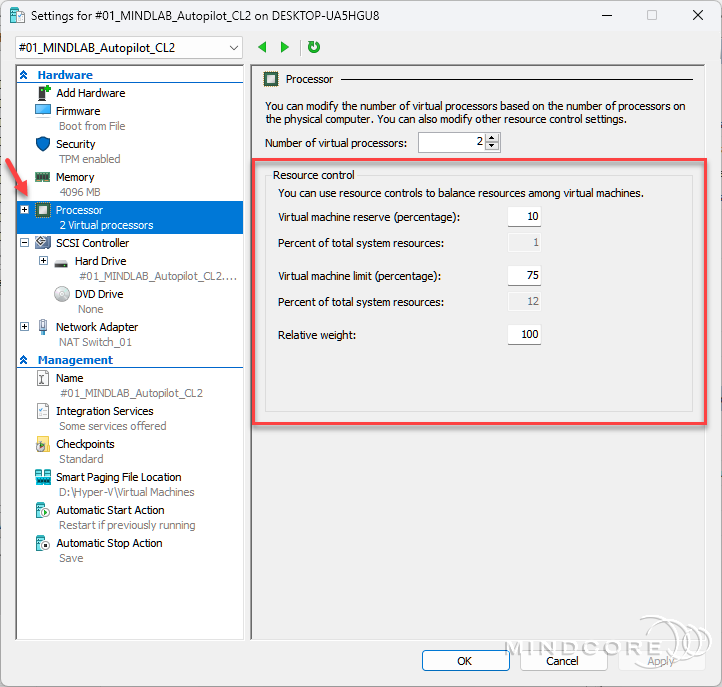This screenshot has width=722, height=687.
Task: Click the SCSI Controller icon
Action: click(x=43, y=242)
